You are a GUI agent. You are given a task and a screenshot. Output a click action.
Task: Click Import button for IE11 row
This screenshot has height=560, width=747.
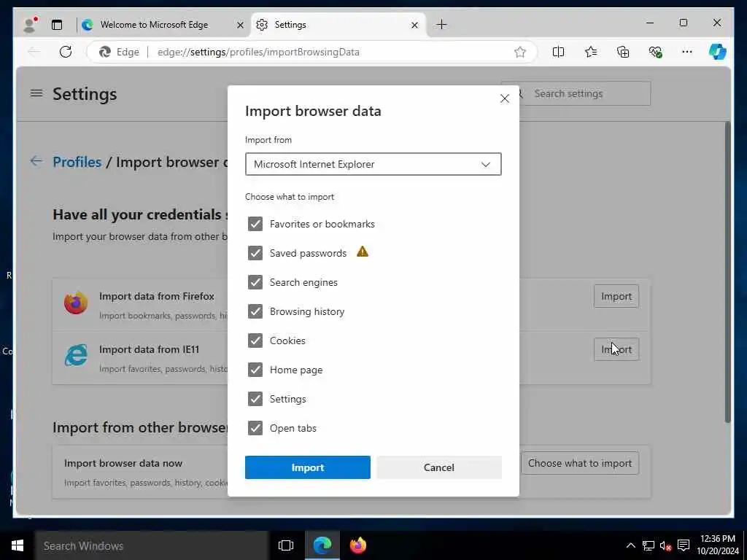(x=616, y=349)
